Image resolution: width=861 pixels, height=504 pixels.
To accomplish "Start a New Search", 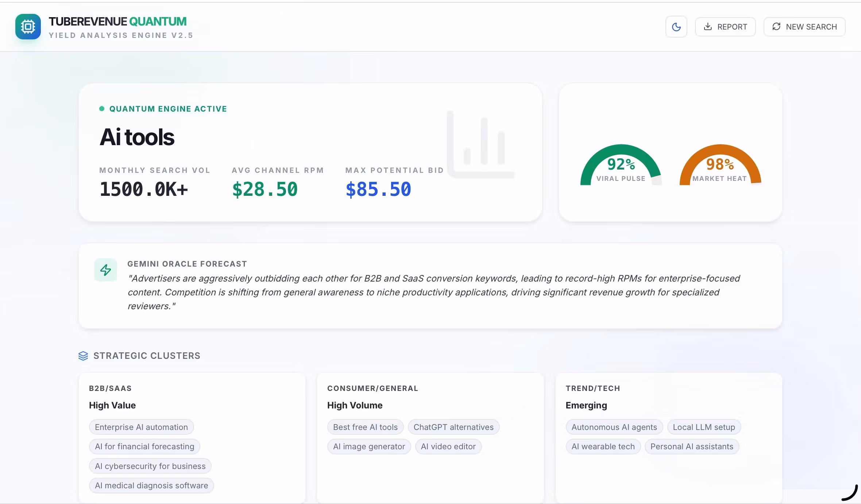I will (804, 27).
